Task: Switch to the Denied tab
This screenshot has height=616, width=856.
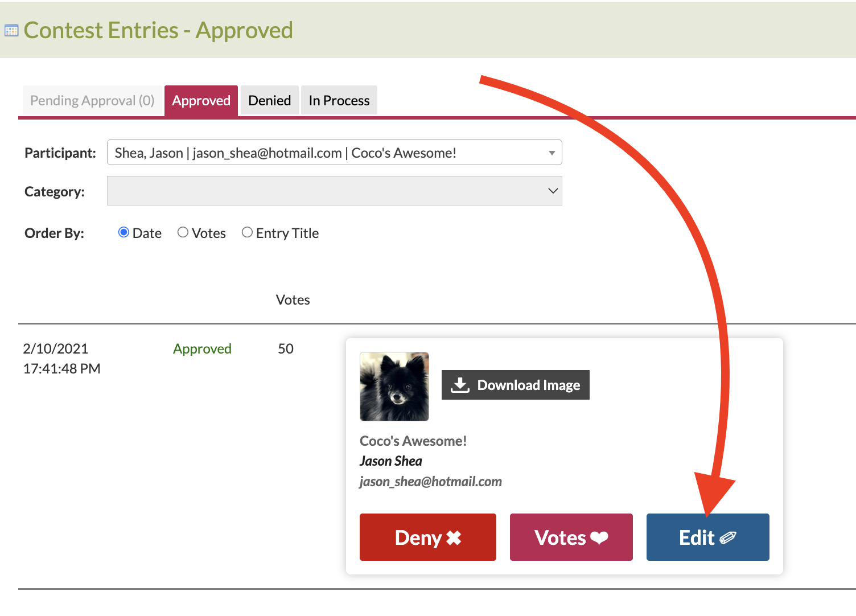Action: [270, 100]
